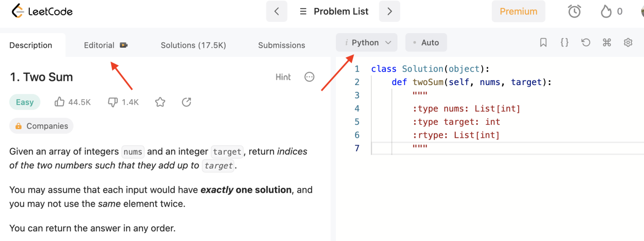Image resolution: width=644 pixels, height=241 pixels.
Task: Open the Python language dropdown
Action: pyautogui.click(x=368, y=42)
